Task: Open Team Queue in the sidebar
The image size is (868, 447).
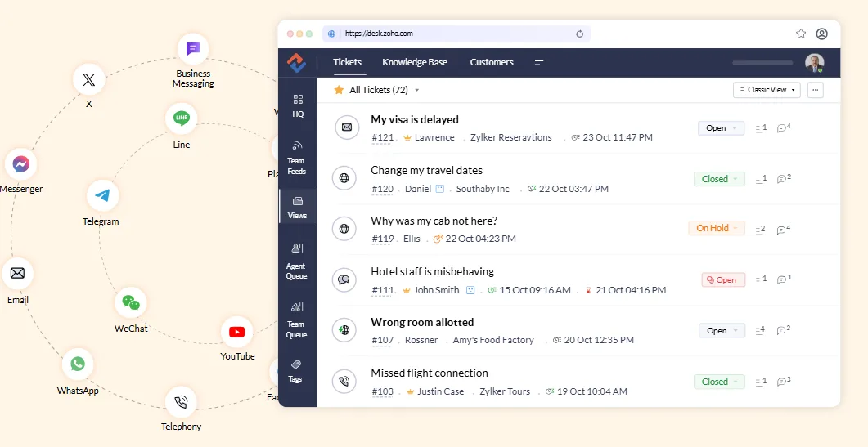Action: point(296,320)
